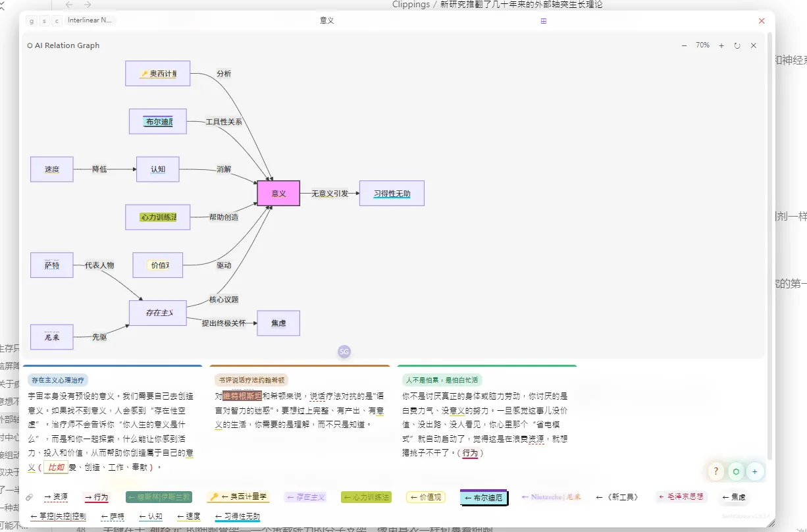
Task: Click the purple grid icon in header
Action: 544,21
